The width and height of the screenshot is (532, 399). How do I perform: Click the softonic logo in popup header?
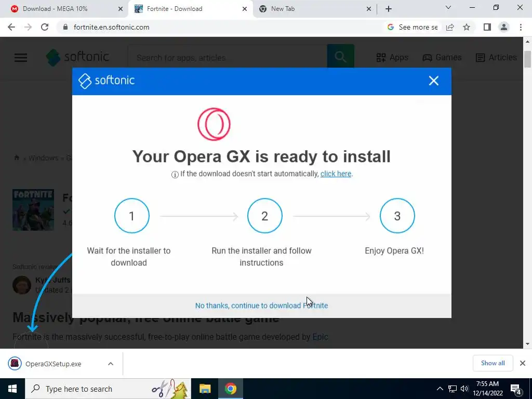point(107,81)
